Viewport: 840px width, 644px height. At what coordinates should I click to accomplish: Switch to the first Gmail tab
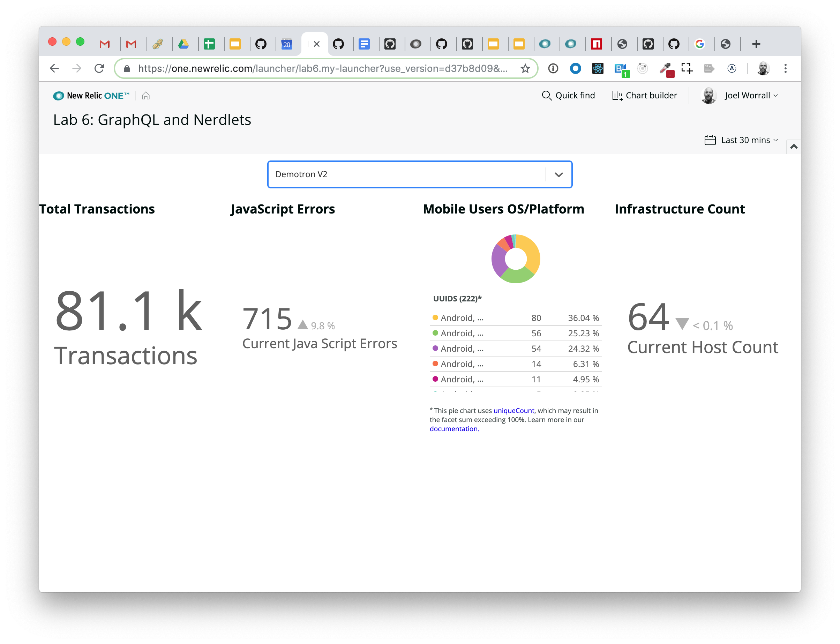click(105, 44)
